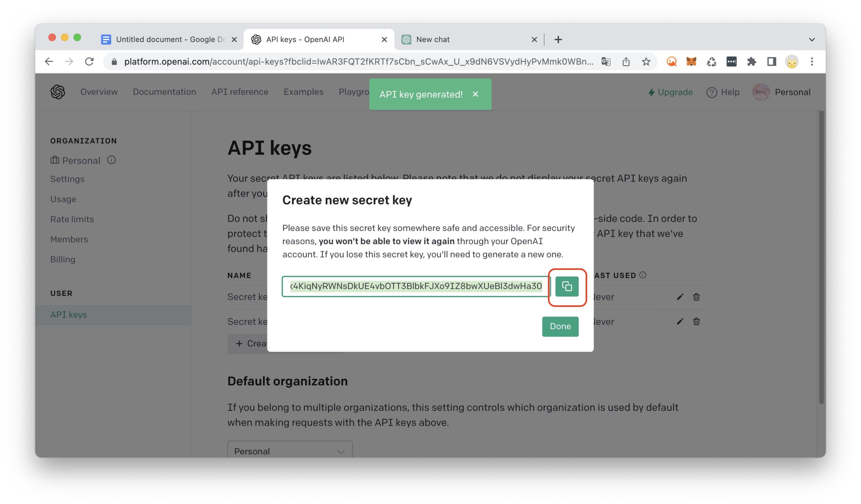Bookmark this page with the star icon
This screenshot has height=504, width=861.
coord(646,62)
